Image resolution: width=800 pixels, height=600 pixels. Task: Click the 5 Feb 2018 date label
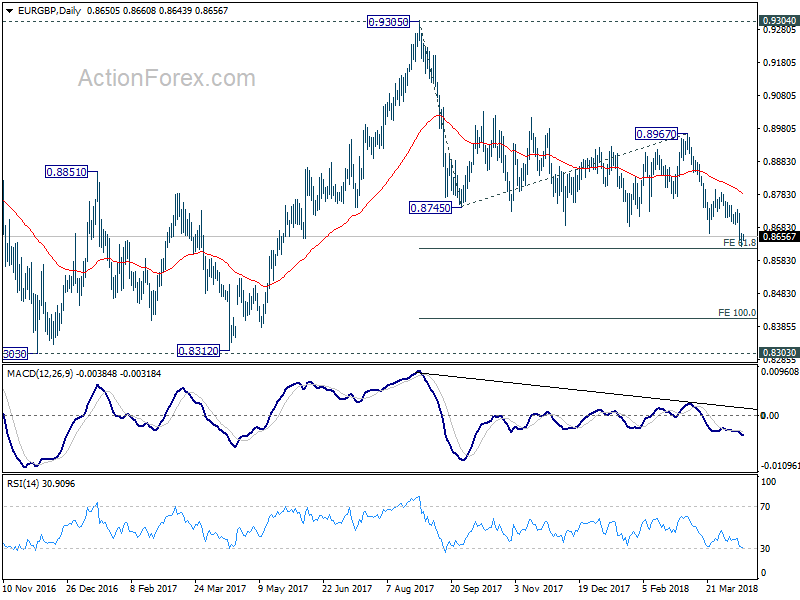(667, 588)
